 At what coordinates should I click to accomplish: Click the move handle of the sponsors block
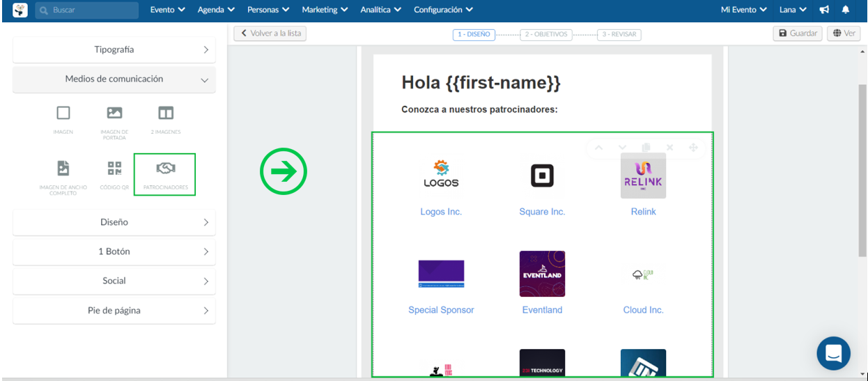point(693,148)
